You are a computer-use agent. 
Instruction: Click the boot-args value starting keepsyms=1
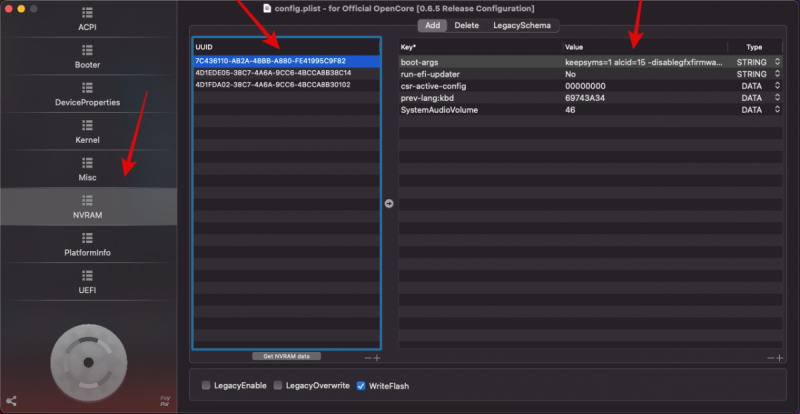point(645,62)
